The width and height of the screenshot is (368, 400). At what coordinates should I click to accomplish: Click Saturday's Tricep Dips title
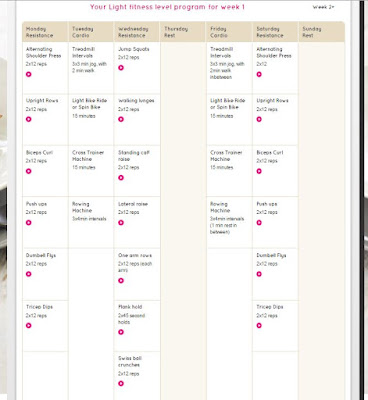tap(270, 307)
